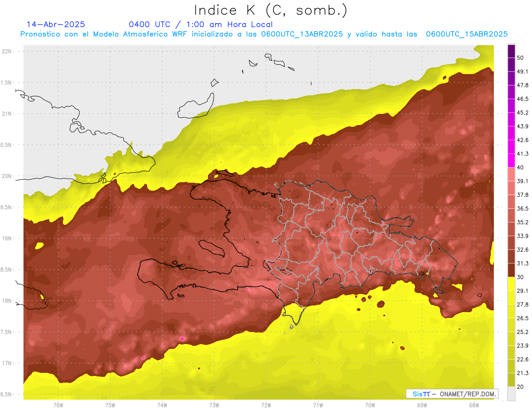This screenshot has height=411, width=532.
Task: Click the '21.3' colorbar label
Action: click(x=523, y=373)
